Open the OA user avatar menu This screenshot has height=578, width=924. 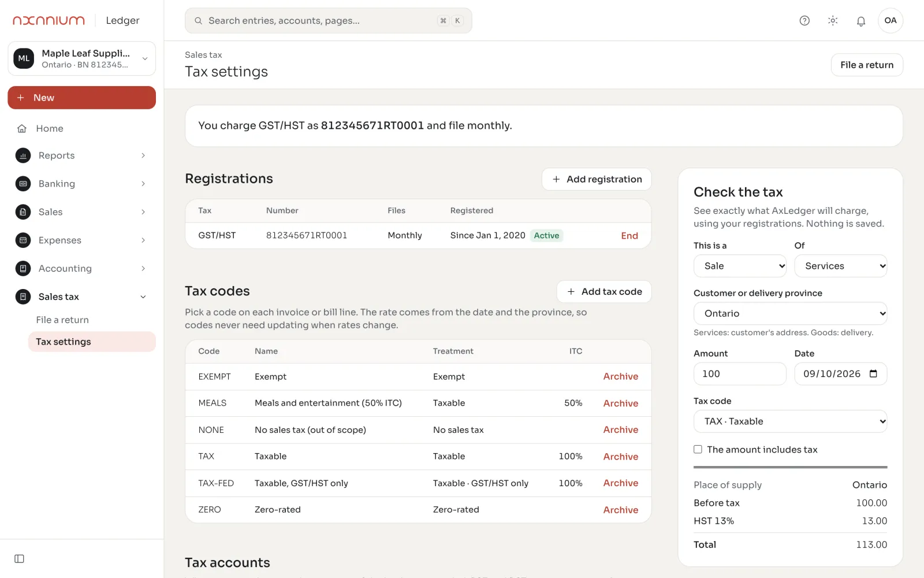pos(891,21)
